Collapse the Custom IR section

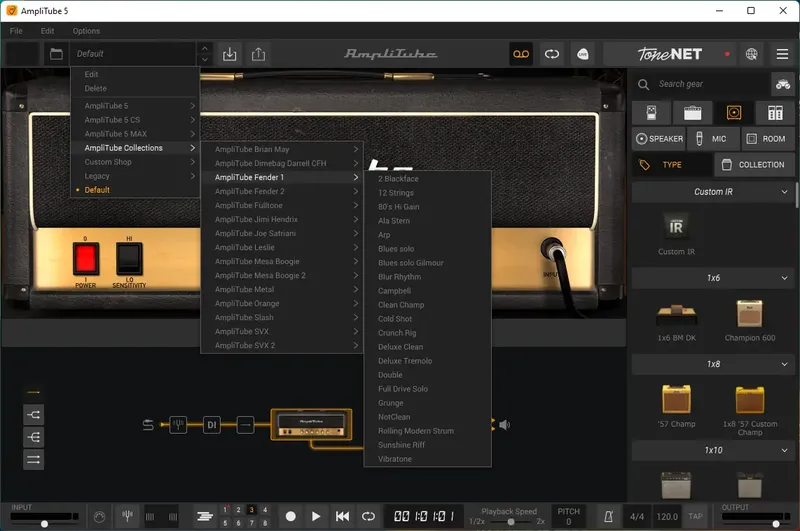(784, 192)
